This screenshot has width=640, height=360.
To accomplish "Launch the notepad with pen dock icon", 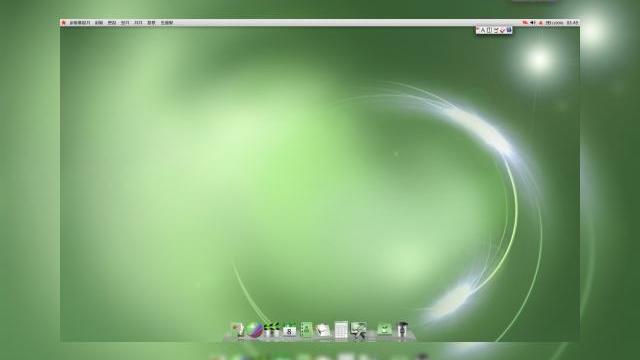I will 323,330.
